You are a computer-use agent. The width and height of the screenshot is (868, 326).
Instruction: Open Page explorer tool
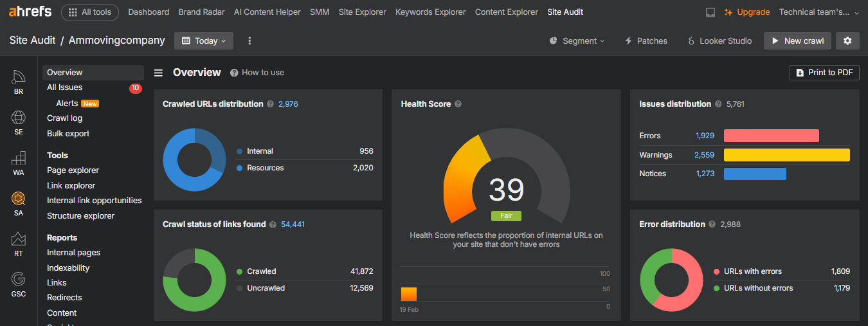click(x=73, y=170)
